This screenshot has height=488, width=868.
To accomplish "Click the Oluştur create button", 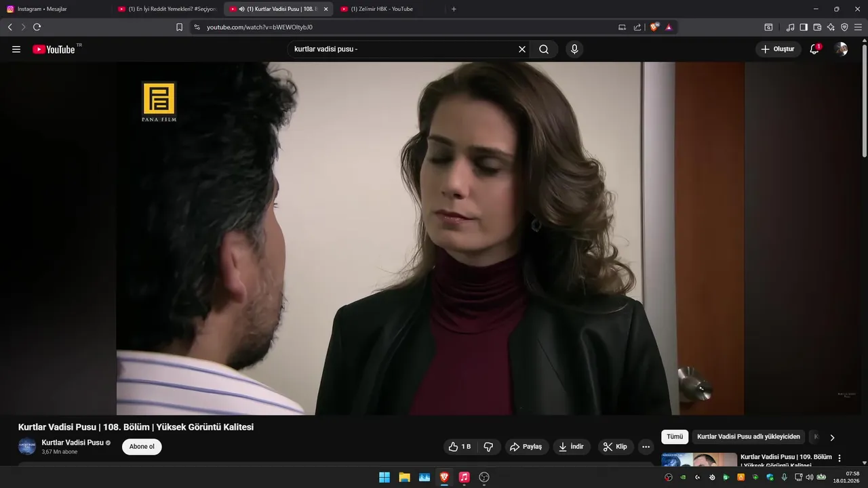I will (x=778, y=49).
